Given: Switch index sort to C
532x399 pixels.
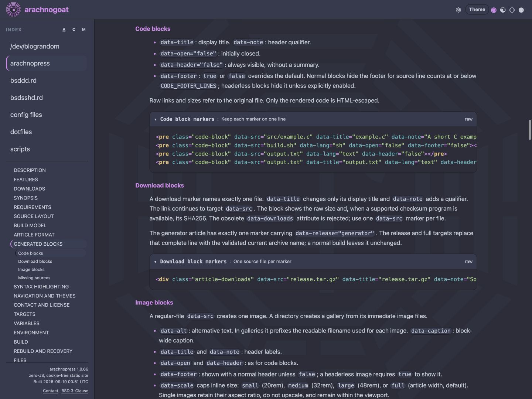Looking at the screenshot, I should pos(74,30).
